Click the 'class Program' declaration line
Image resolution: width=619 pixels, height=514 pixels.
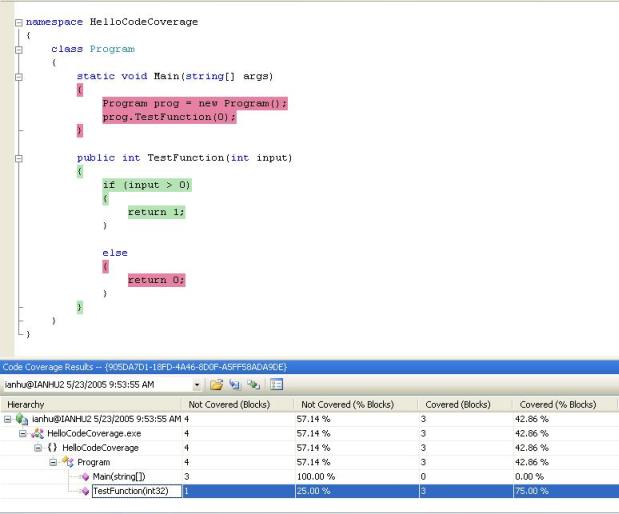coord(93,49)
